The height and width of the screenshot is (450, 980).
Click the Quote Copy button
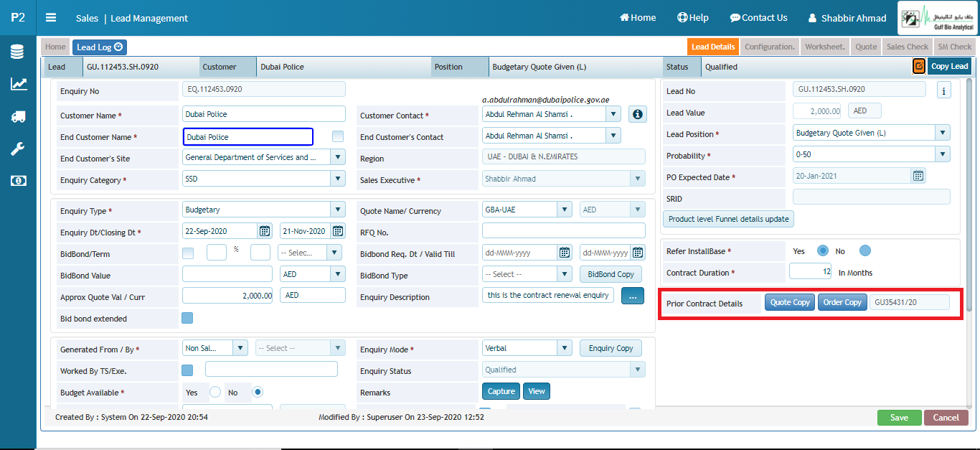point(790,302)
